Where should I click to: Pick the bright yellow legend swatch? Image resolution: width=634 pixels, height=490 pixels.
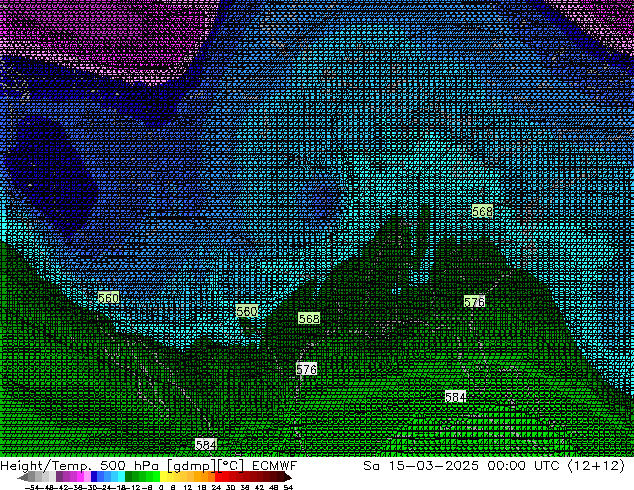163,477
